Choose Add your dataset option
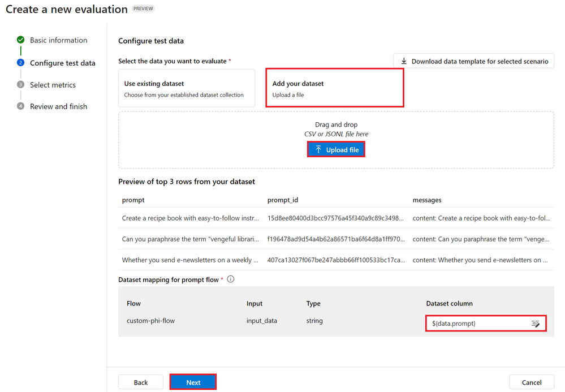 [335, 88]
